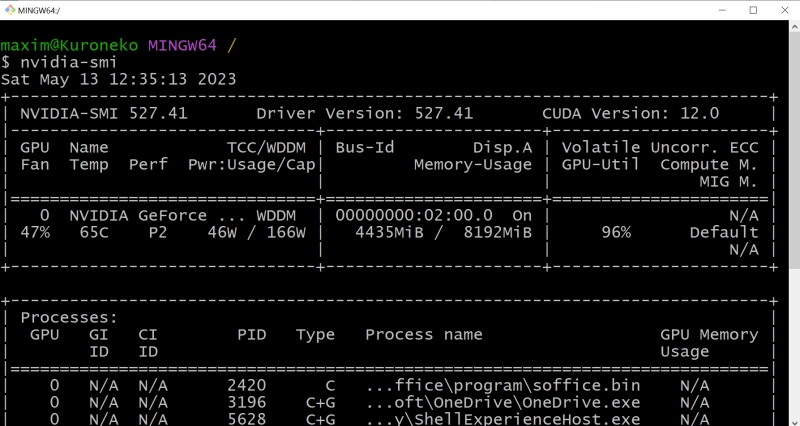Viewport: 800px width, 426px height.
Task: Click the ShellExperienceHost.exe process entry
Action: click(x=502, y=419)
